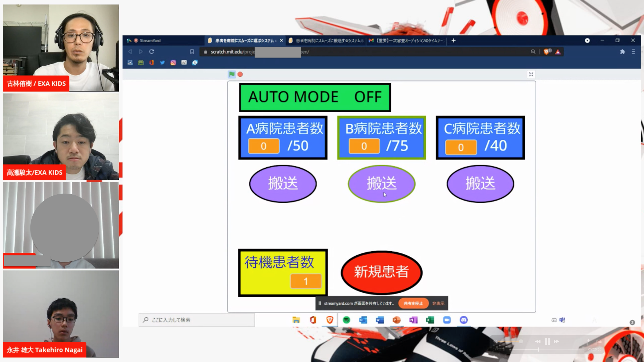The image size is (644, 362).
Task: Stop the Scratch project with the red stop icon
Action: click(x=240, y=74)
